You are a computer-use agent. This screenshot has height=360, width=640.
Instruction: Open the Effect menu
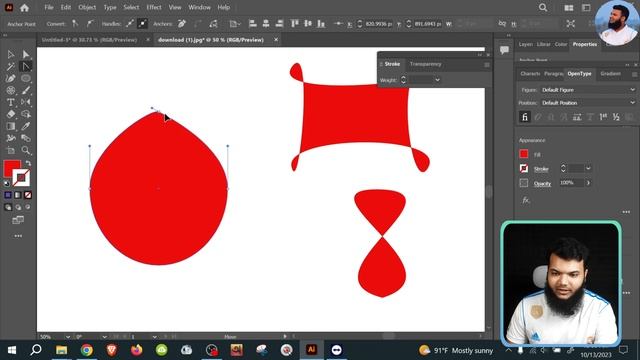pos(154,7)
